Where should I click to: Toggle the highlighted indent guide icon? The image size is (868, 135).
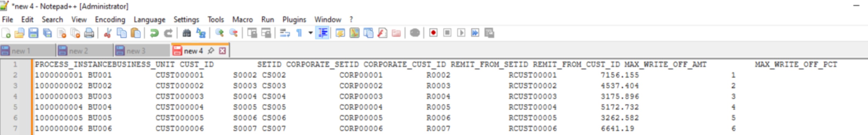tap(322, 33)
